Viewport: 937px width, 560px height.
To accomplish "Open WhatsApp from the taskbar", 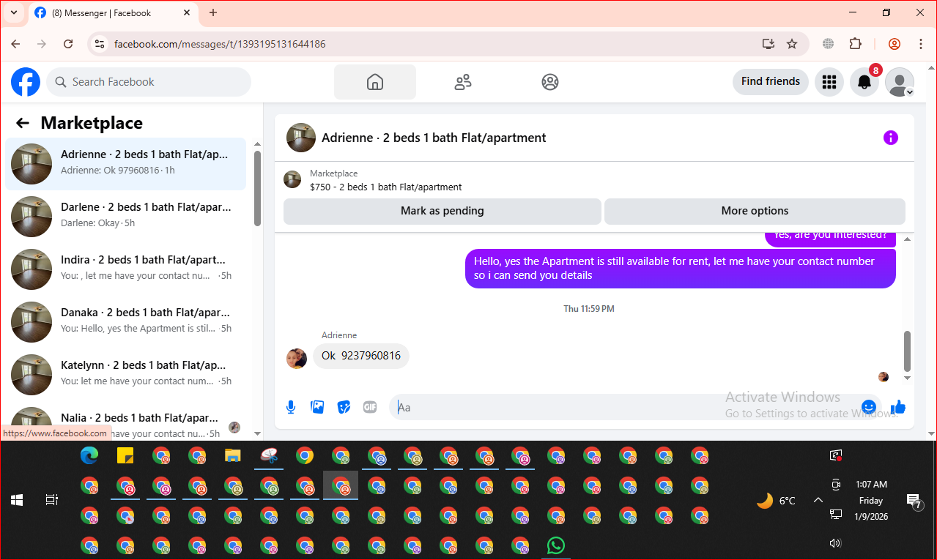I will pos(556,545).
